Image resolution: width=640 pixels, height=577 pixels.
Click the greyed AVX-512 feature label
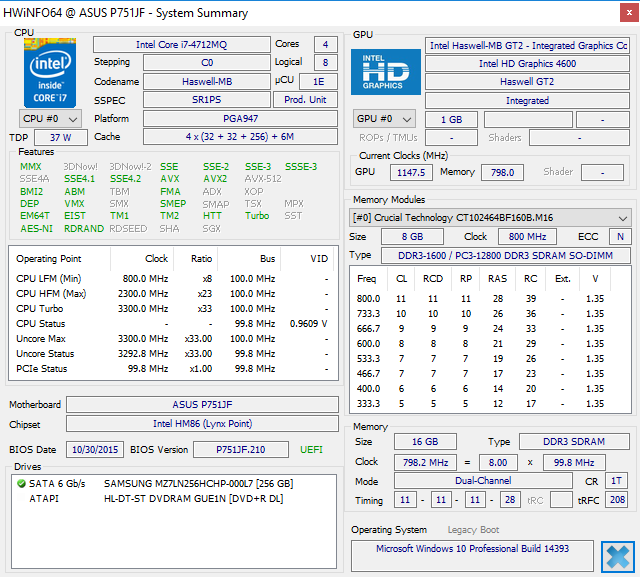[x=263, y=179]
